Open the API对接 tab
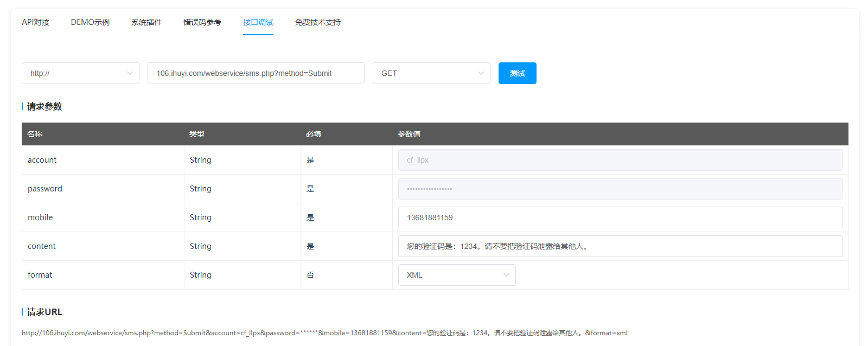 tap(35, 22)
